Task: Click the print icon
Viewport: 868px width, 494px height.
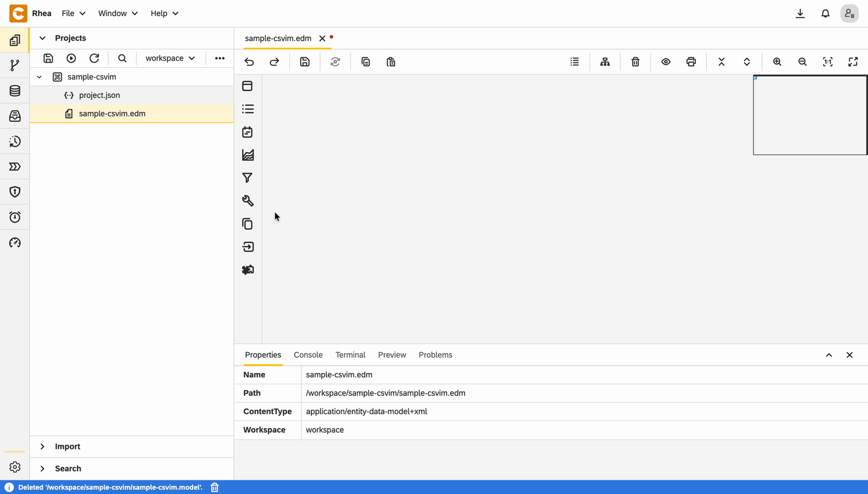Action: pos(691,62)
